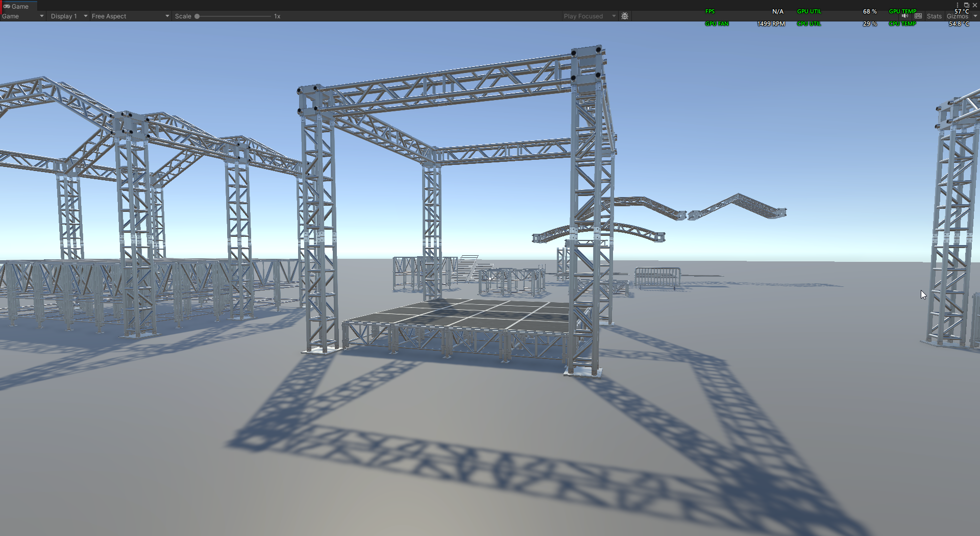Click the bug icon beside Play Focused

[x=625, y=16]
